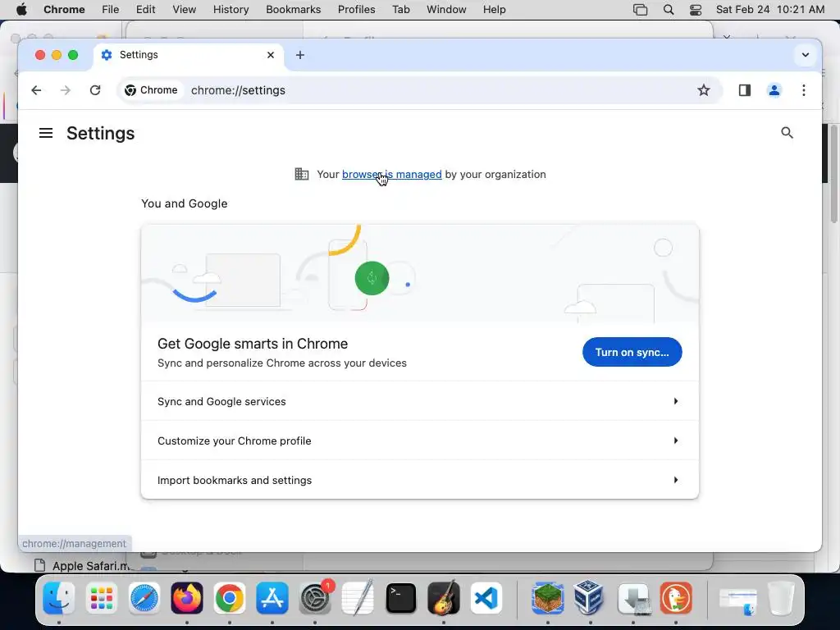840x630 pixels.
Task: Open the Chrome application menu
Action: [64, 10]
